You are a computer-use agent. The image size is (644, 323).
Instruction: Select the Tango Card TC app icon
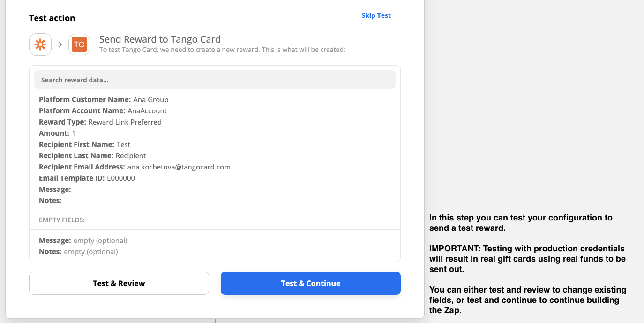pos(79,44)
